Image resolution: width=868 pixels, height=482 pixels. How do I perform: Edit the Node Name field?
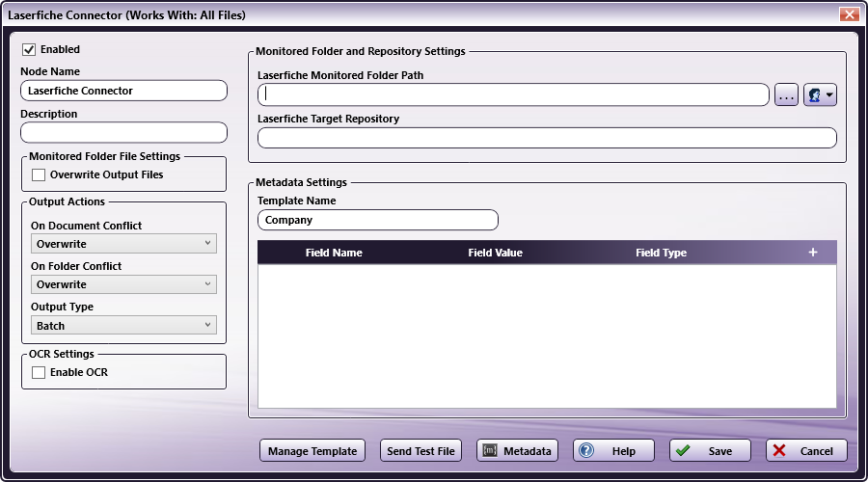pyautogui.click(x=124, y=91)
